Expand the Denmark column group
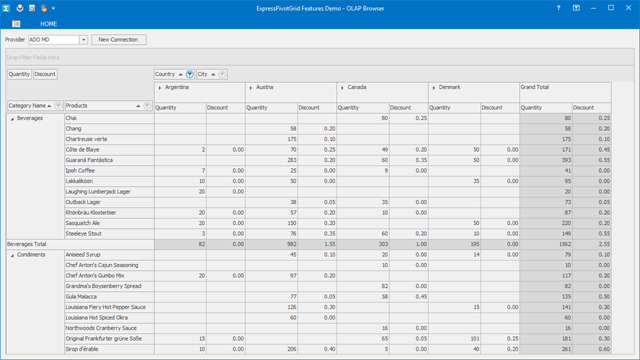 433,88
